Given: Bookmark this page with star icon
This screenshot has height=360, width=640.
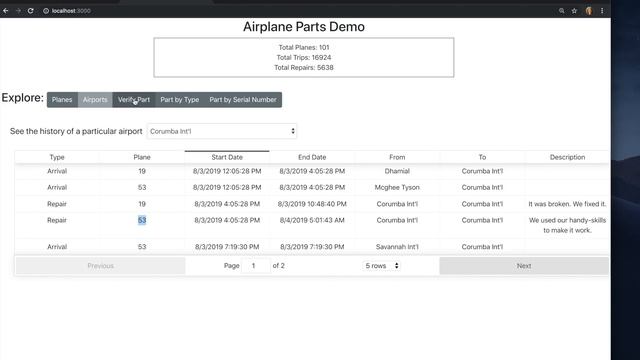Looking at the screenshot, I should click(x=574, y=11).
